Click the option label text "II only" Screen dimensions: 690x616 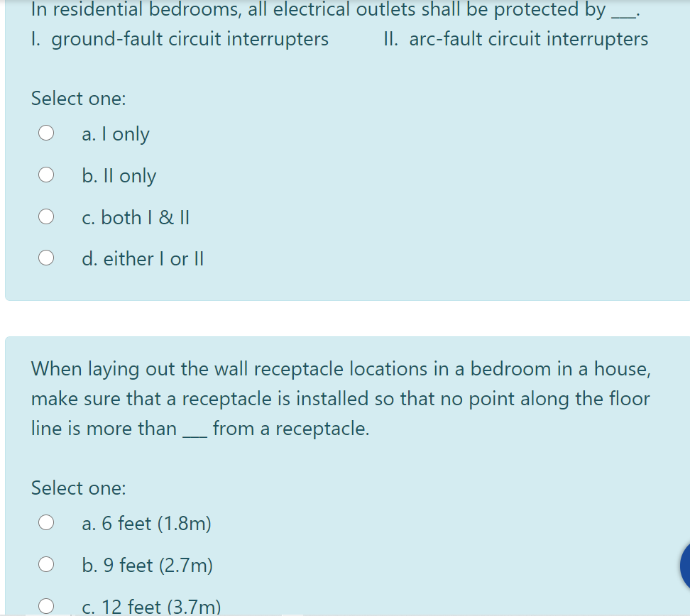coord(119,175)
